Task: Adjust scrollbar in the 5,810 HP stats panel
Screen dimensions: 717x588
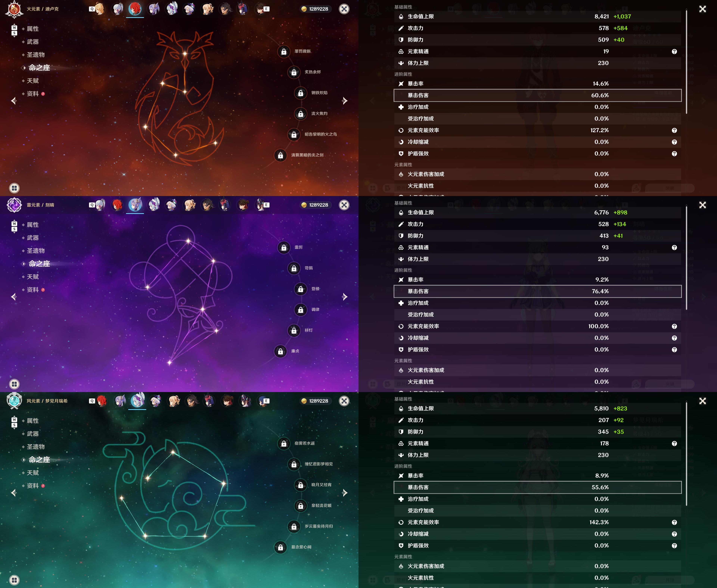Action: point(687,454)
